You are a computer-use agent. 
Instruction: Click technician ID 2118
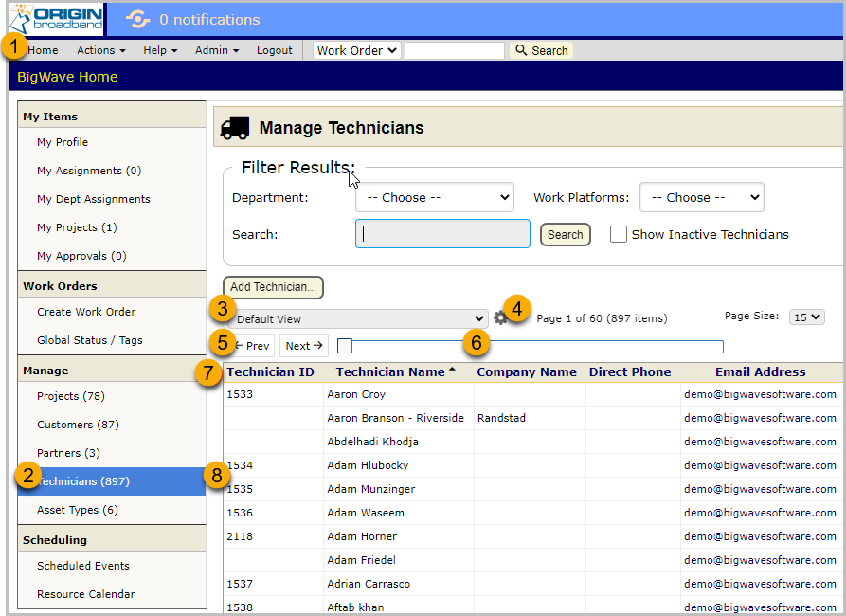coord(240,536)
